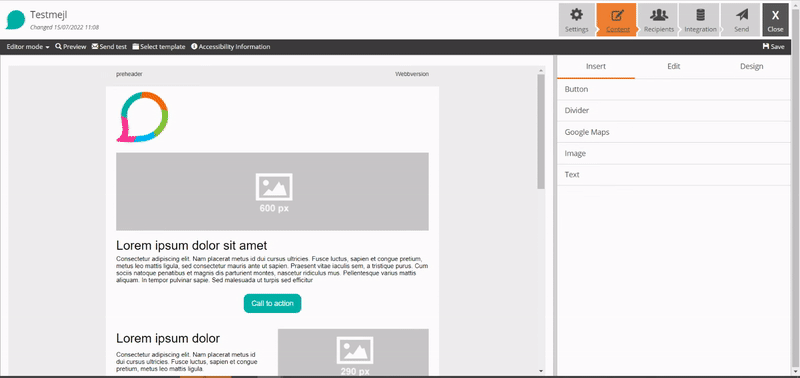The height and width of the screenshot is (378, 800).
Task: Switch to the Design tab
Action: click(751, 67)
